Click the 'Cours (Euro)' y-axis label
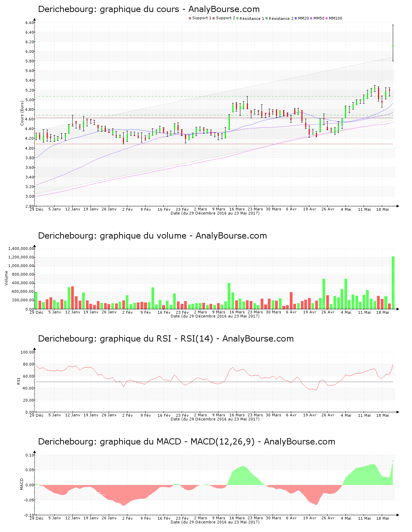 (22, 113)
